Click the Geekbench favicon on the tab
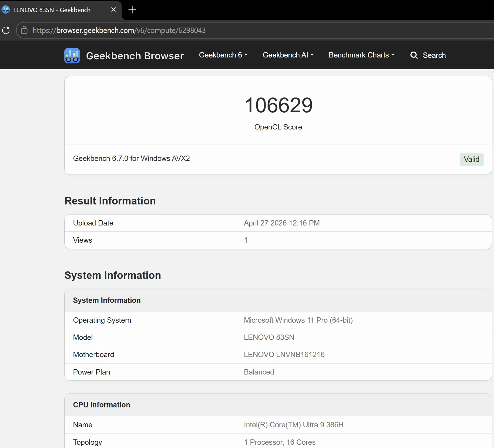Viewport: 494px width, 448px height. tap(6, 10)
